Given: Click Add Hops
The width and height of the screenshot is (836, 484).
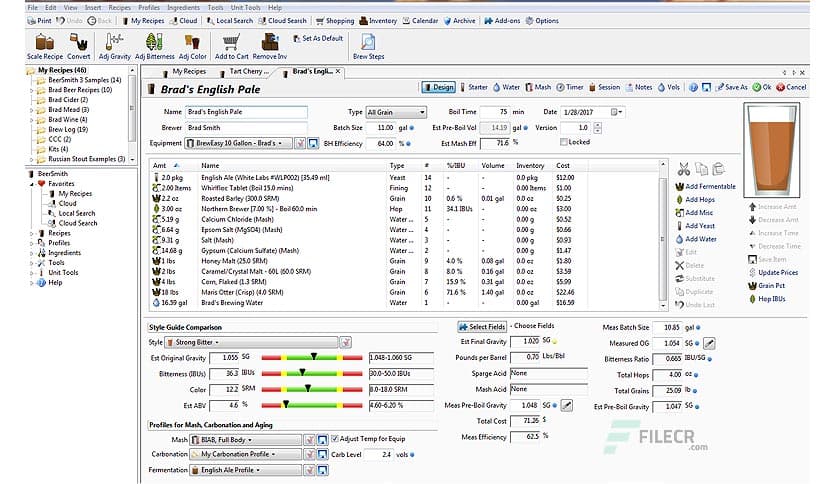Looking at the screenshot, I should pyautogui.click(x=695, y=199).
